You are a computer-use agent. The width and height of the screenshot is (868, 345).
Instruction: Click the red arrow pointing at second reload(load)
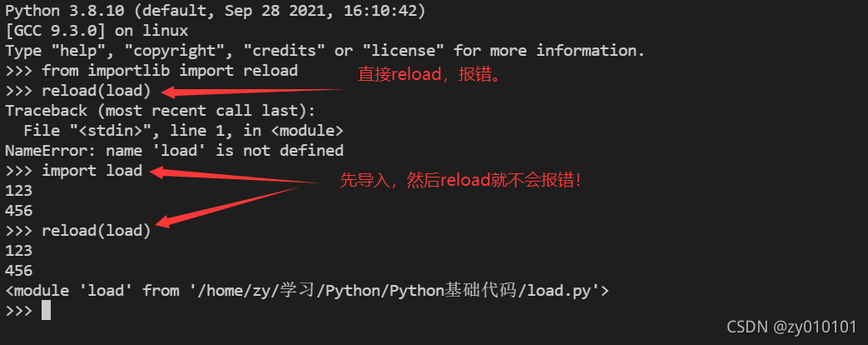(233, 206)
